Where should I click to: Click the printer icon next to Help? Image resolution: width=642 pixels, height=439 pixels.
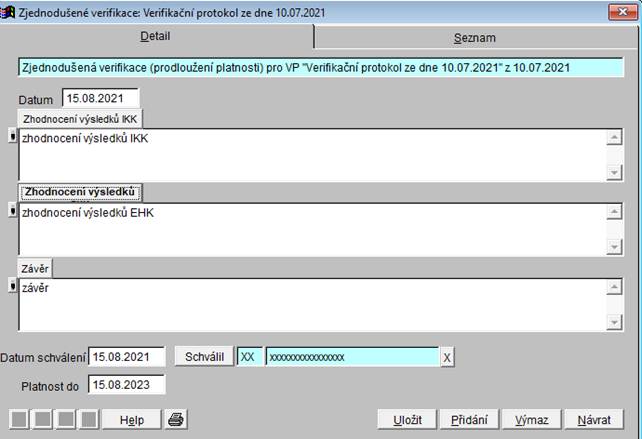click(x=176, y=419)
